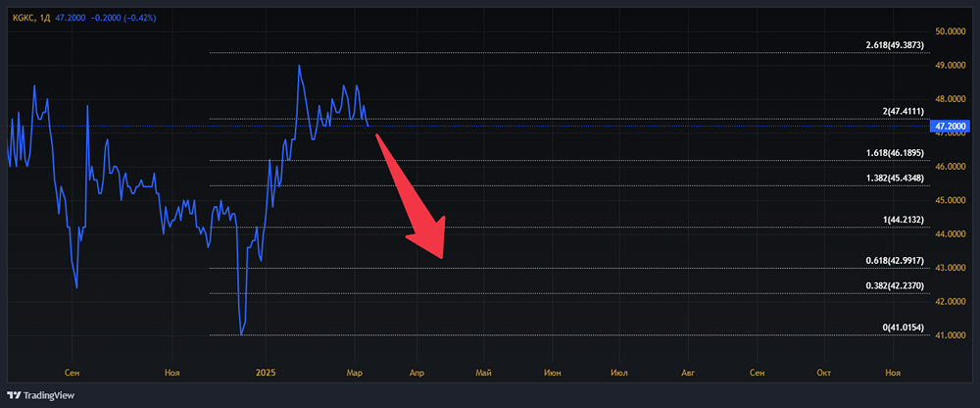Select the 0.382(42.2370) Fibonacci level label
The width and height of the screenshot is (980, 408).
pyautogui.click(x=895, y=285)
